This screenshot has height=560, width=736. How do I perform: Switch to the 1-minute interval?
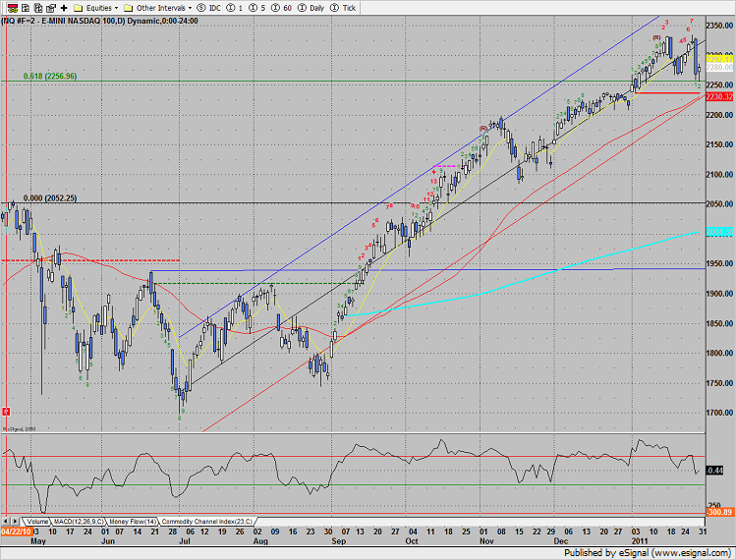pos(235,8)
